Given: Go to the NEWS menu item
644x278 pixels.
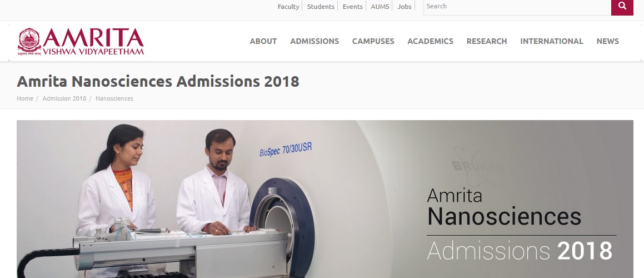Looking at the screenshot, I should point(607,41).
